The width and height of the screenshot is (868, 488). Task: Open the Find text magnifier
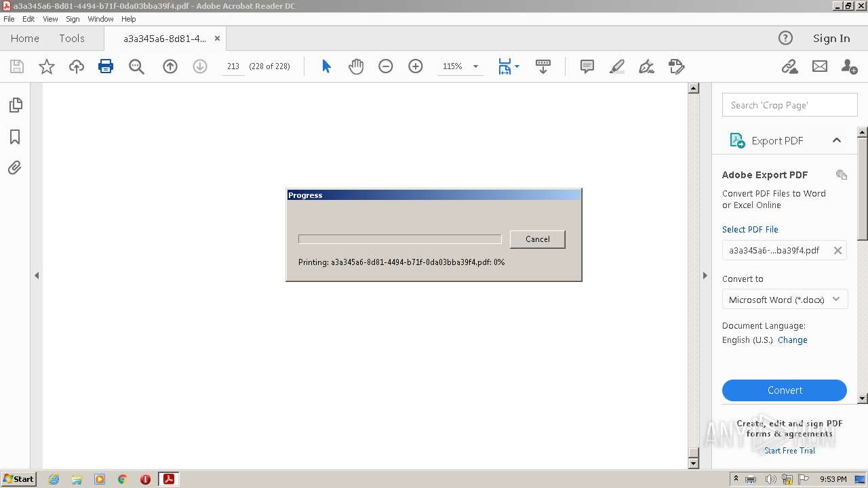(x=136, y=66)
